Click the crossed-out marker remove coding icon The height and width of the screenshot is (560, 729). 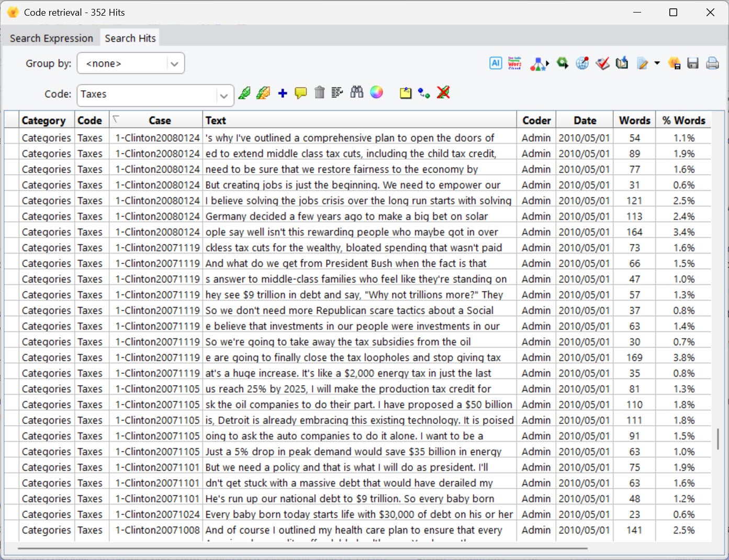point(443,93)
